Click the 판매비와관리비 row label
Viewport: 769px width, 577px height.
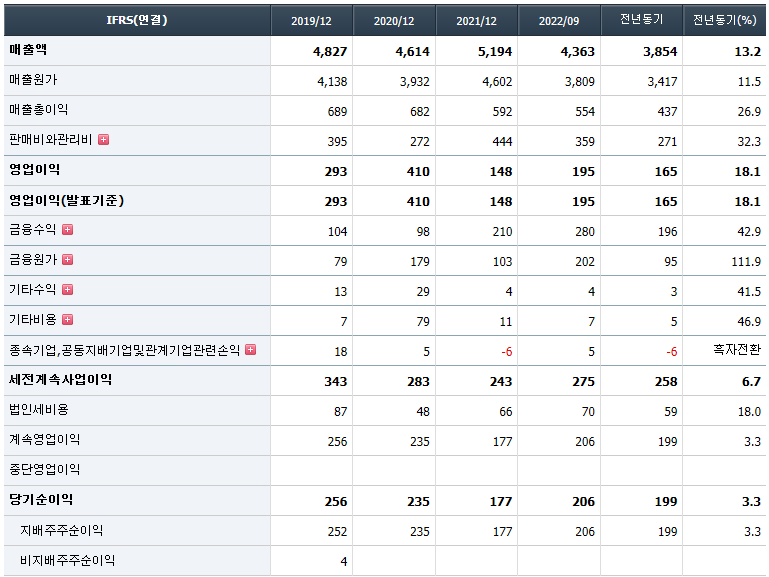(51, 140)
